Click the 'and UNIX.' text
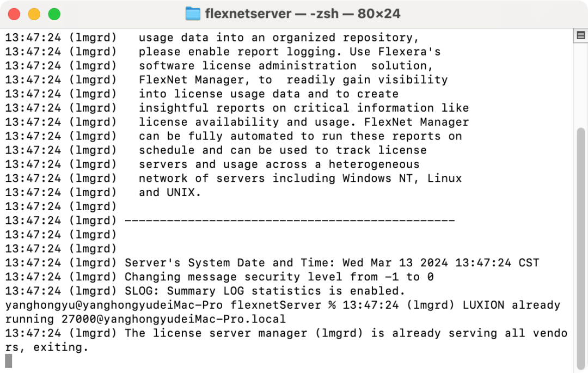 coord(170,192)
